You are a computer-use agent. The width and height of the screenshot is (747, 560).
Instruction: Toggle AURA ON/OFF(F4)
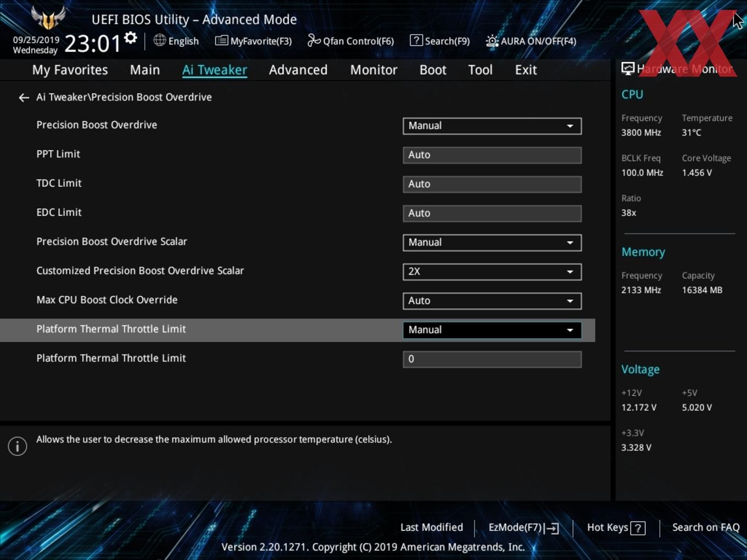531,41
